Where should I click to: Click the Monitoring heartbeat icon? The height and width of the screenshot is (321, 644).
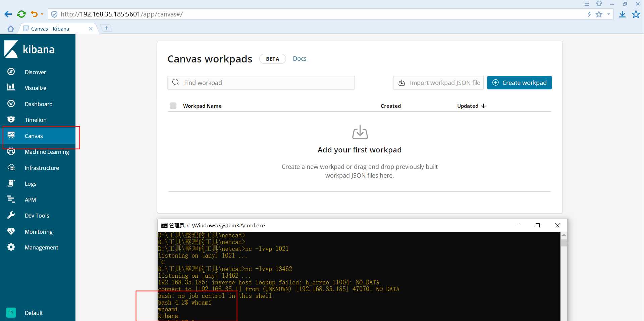[11, 231]
